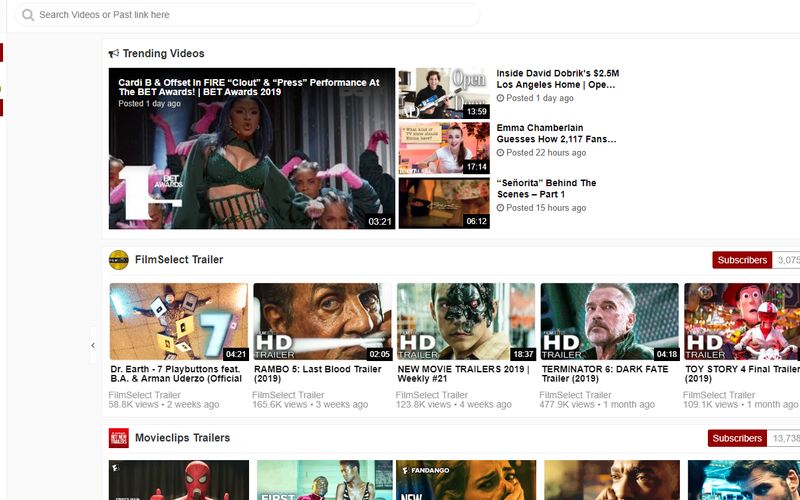This screenshot has height=500, width=800.
Task: Open Movieclips thumbnail labeled FIRST
Action: pyautogui.click(x=324, y=480)
